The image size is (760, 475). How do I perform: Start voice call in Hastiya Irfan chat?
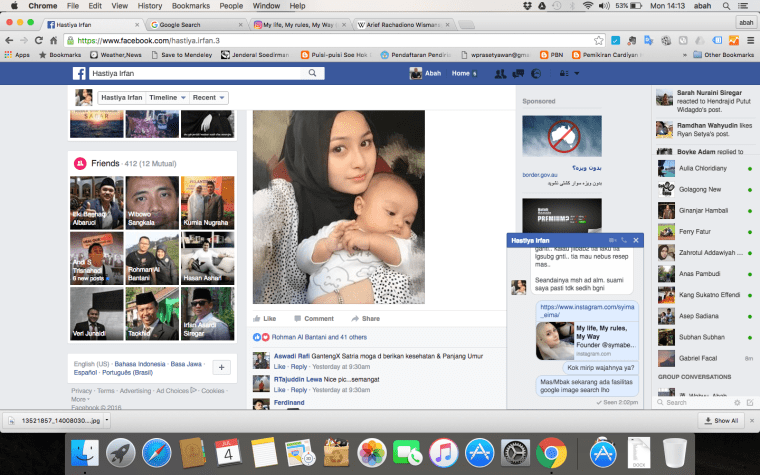624,240
